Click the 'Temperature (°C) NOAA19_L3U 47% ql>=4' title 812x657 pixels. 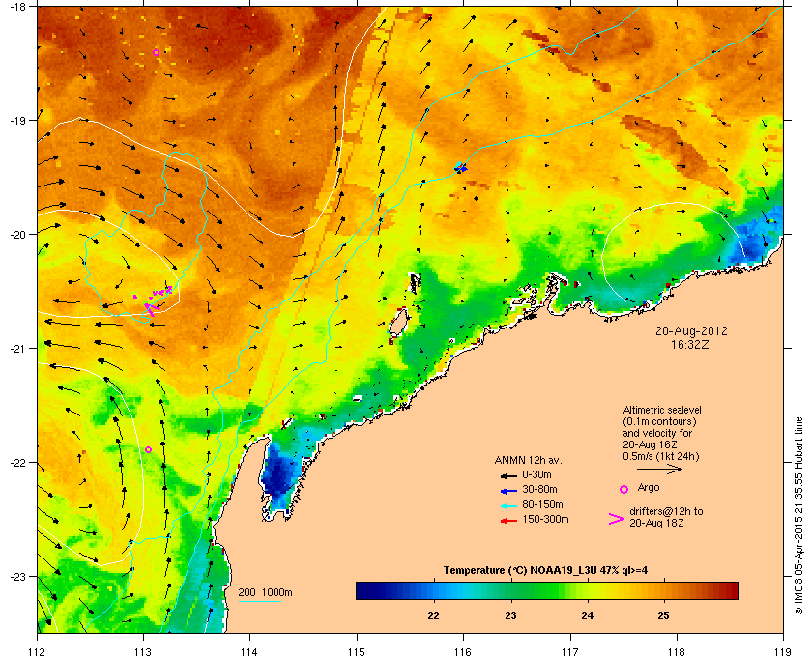point(545,571)
